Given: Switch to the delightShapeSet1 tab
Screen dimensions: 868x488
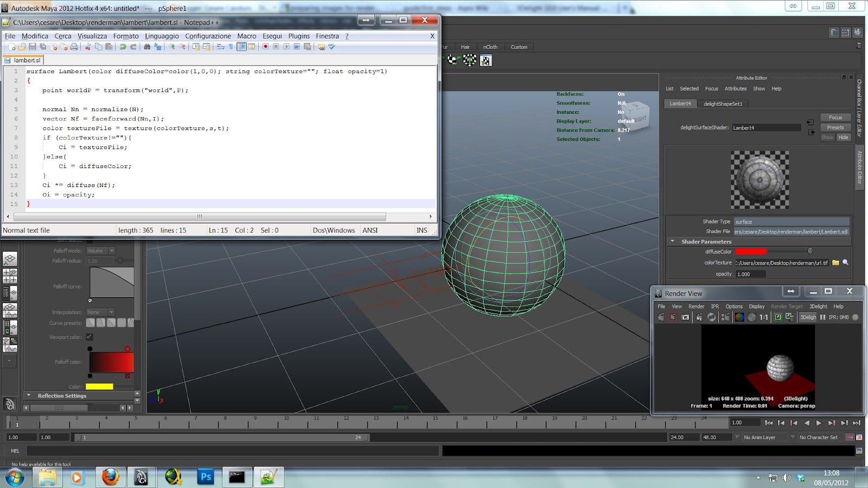Looking at the screenshot, I should 723,103.
